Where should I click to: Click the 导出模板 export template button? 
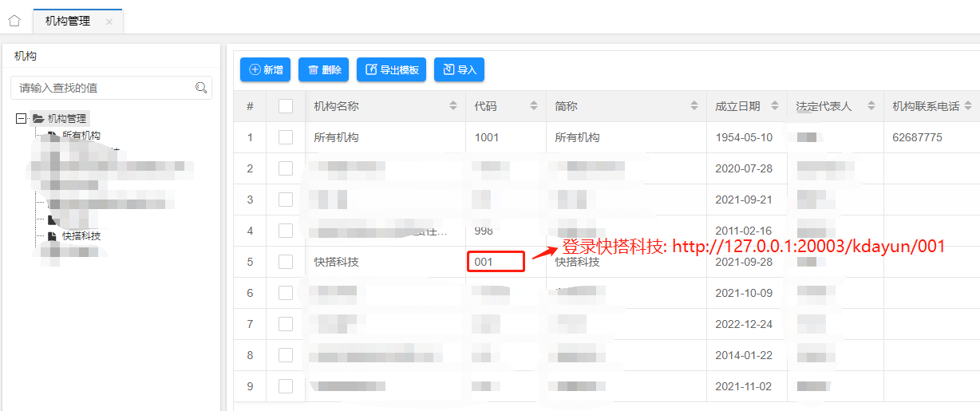click(392, 70)
